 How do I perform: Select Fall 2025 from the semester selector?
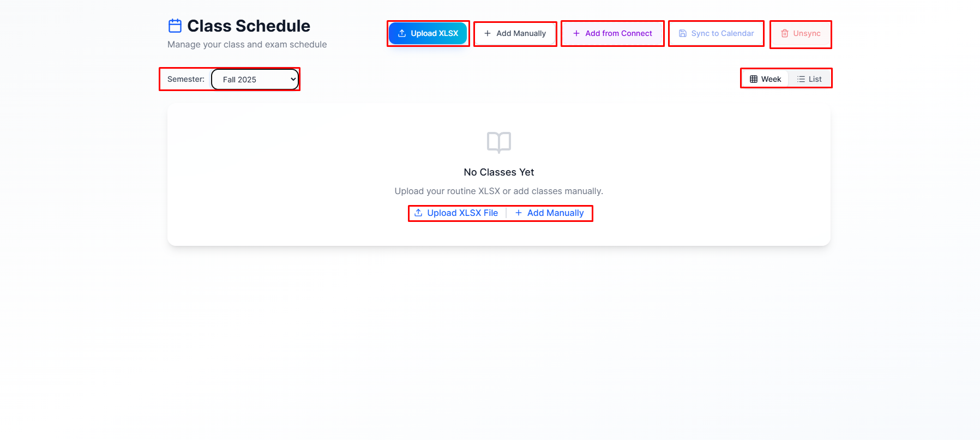255,79
